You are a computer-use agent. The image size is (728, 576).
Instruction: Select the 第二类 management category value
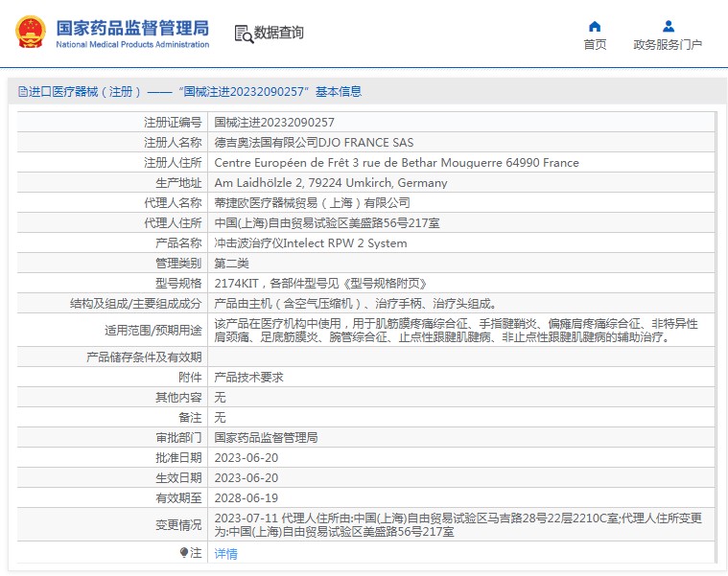click(231, 264)
